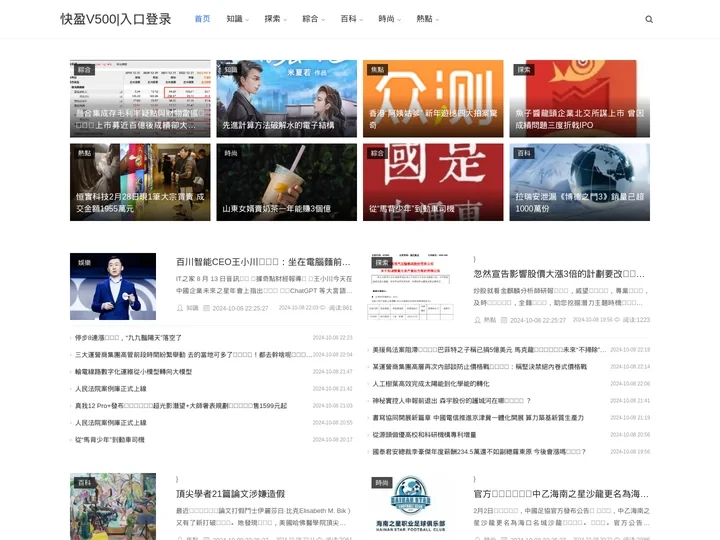Open headline 頂尖學者21篇論文涉嫌造假
The width and height of the screenshot is (720, 540).
coord(231,494)
